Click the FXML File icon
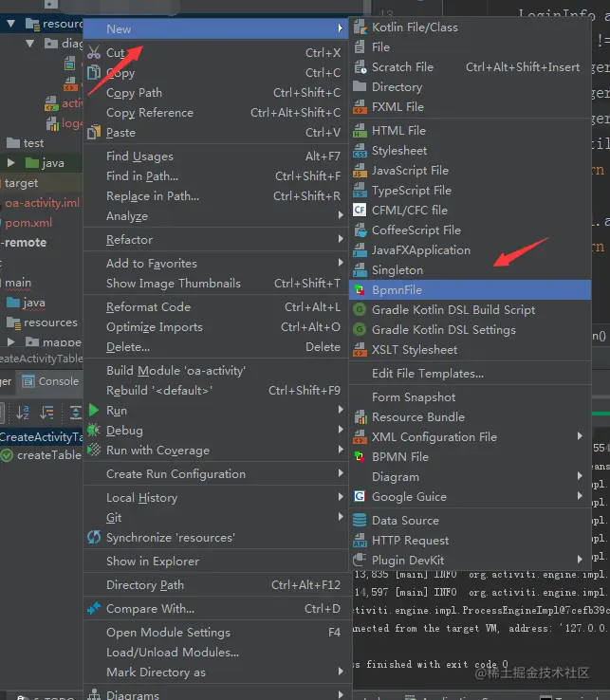The height and width of the screenshot is (700, 610). [360, 106]
